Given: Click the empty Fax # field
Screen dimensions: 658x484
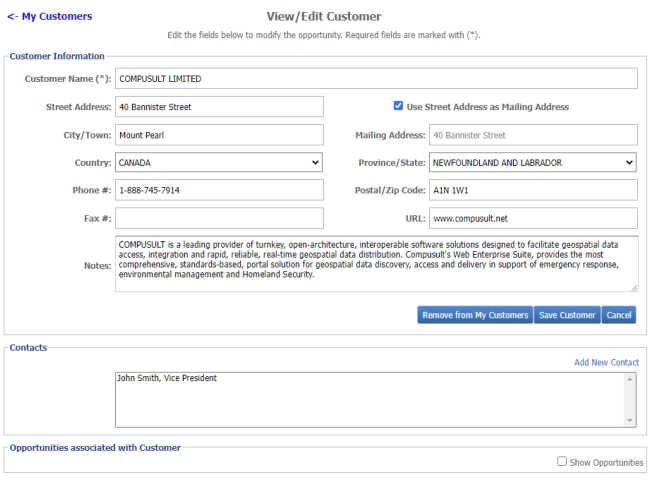Looking at the screenshot, I should click(x=219, y=218).
